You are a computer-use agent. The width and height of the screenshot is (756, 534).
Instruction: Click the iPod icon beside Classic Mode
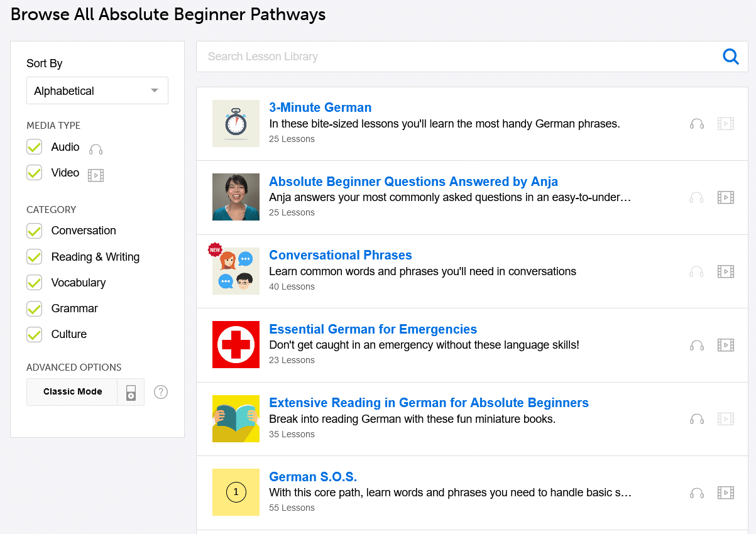coord(131,392)
